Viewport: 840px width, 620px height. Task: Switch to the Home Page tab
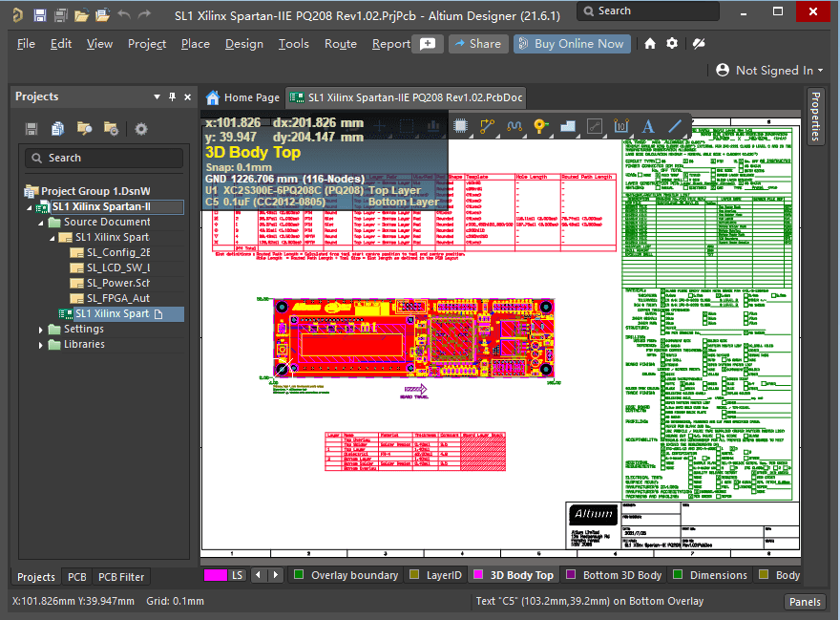243,97
